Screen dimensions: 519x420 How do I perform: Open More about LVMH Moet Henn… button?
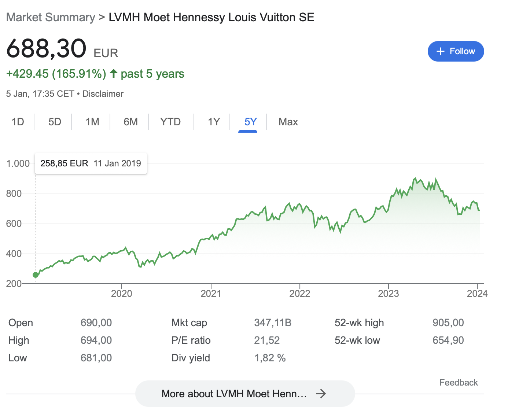(x=245, y=394)
